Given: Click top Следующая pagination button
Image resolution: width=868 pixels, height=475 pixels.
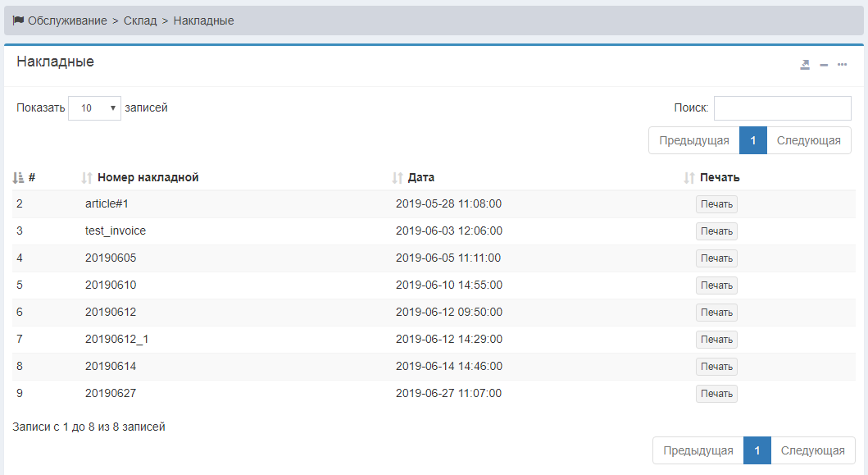Looking at the screenshot, I should tap(808, 140).
